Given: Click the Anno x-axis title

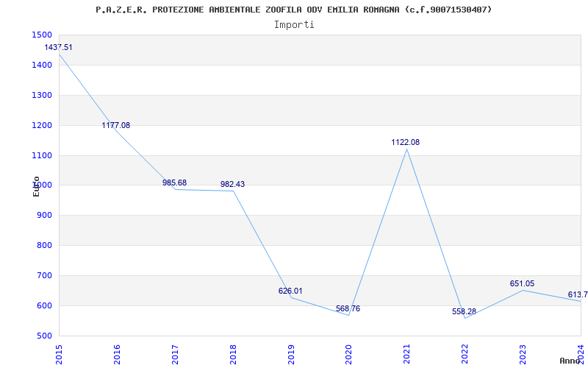Looking at the screenshot, I should coord(570,361).
